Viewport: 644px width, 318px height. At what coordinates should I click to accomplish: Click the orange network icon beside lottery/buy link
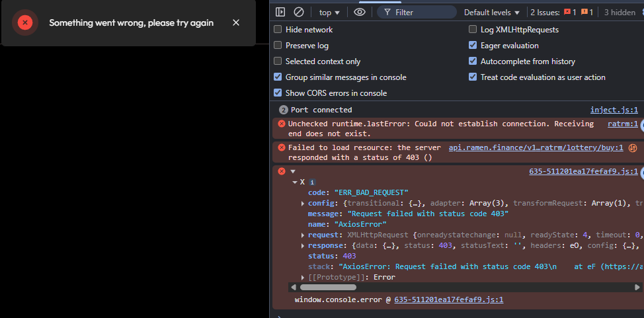(633, 148)
